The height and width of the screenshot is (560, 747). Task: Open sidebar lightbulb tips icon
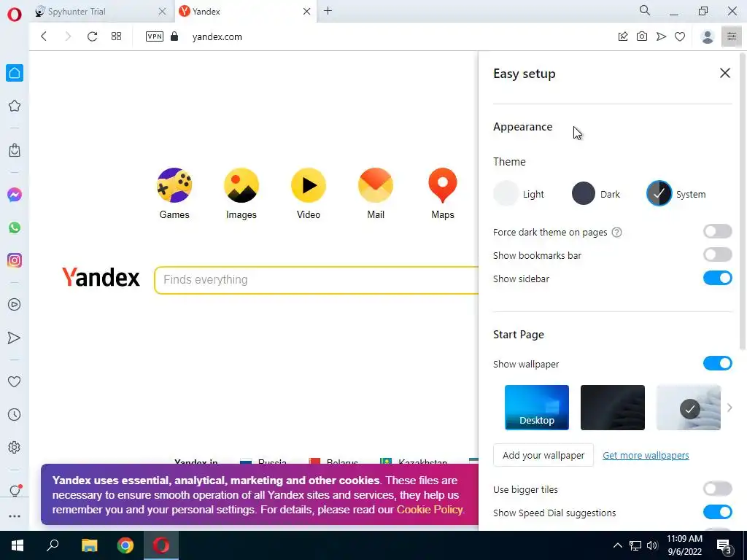[x=15, y=491]
